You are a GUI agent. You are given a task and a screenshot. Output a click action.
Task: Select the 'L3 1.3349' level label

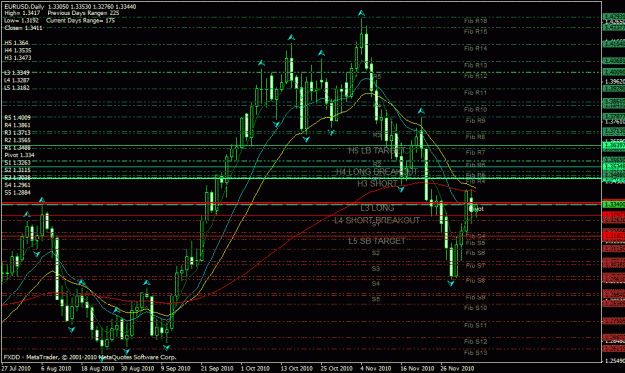17,73
